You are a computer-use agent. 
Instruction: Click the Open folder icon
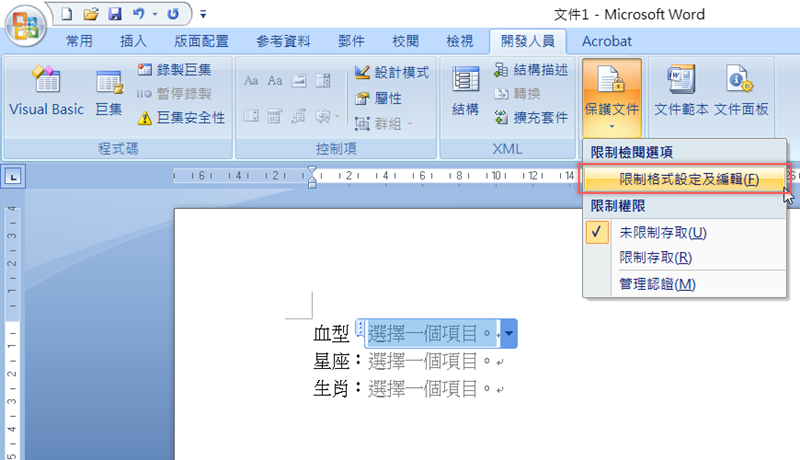(91, 14)
